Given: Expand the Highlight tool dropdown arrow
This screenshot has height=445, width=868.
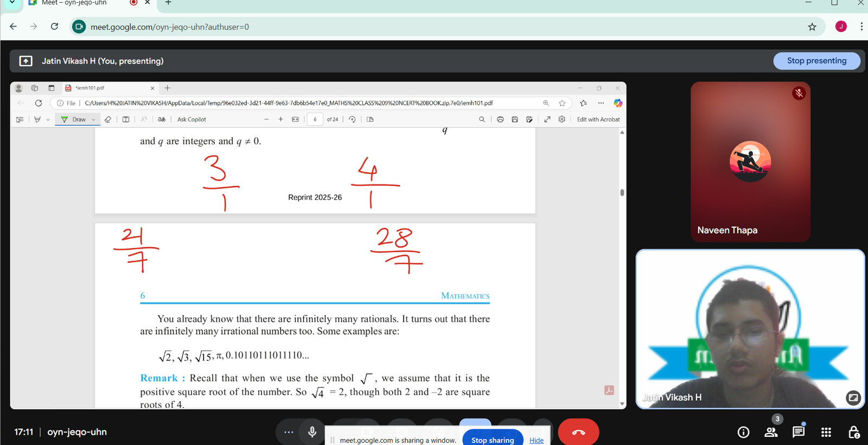Looking at the screenshot, I should 48,119.
